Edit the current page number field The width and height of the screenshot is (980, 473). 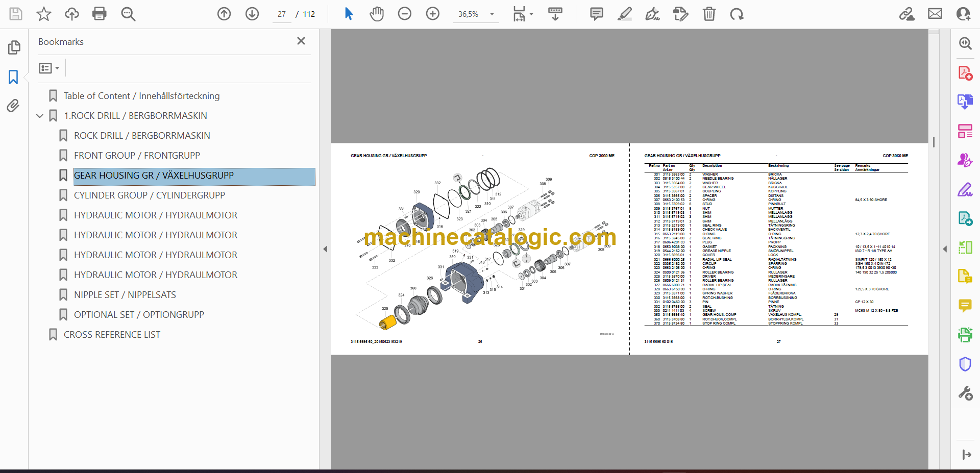[x=282, y=14]
